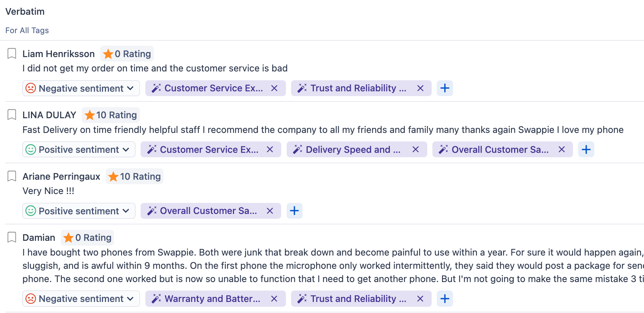This screenshot has width=644, height=313.
Task: Click the star on LINA's 10 Rating badge
Action: [x=89, y=115]
